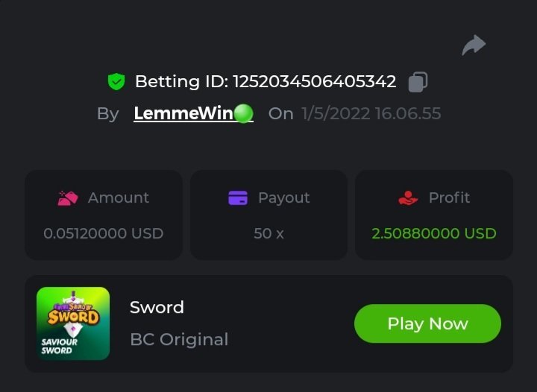Click the 2.50880000 USD profit value
This screenshot has width=537, height=392.
tap(434, 233)
